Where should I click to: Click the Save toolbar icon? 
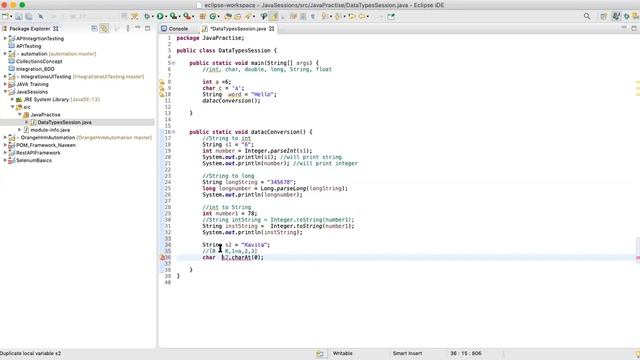tap(19, 16)
